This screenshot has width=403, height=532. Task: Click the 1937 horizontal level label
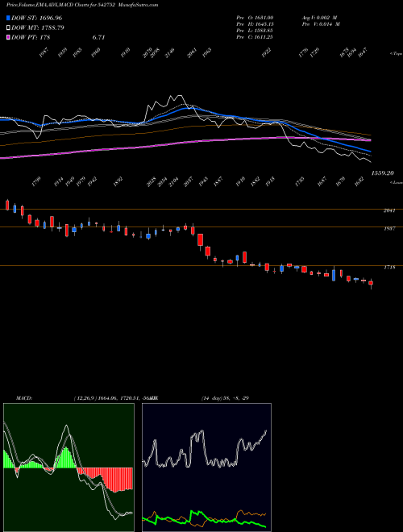coord(389,229)
